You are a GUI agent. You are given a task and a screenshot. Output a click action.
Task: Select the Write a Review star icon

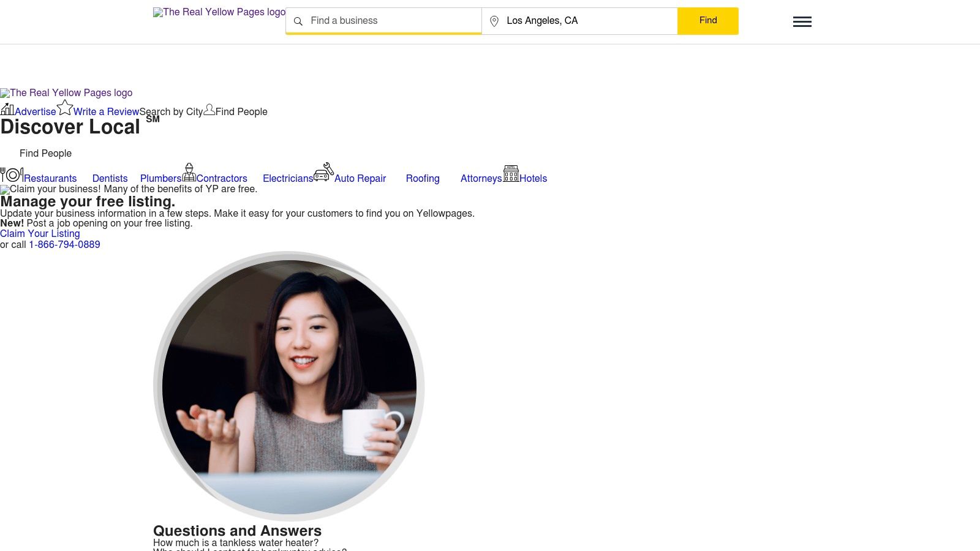65,107
